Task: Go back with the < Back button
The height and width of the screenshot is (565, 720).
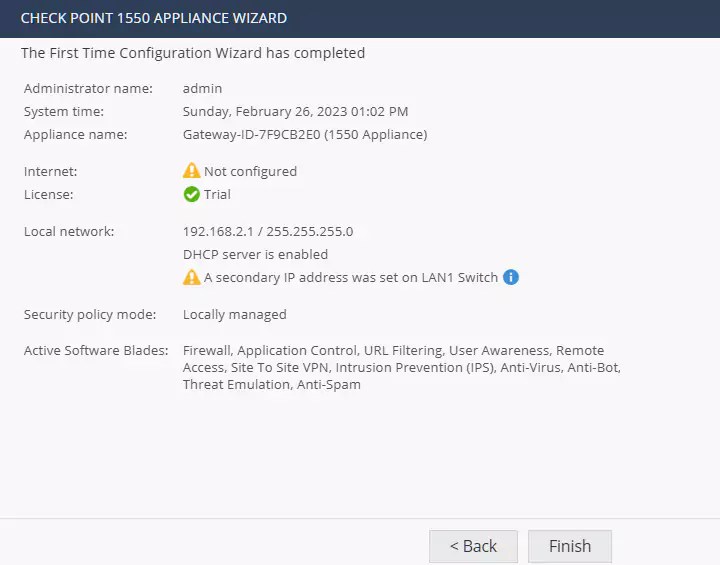Action: pos(473,546)
